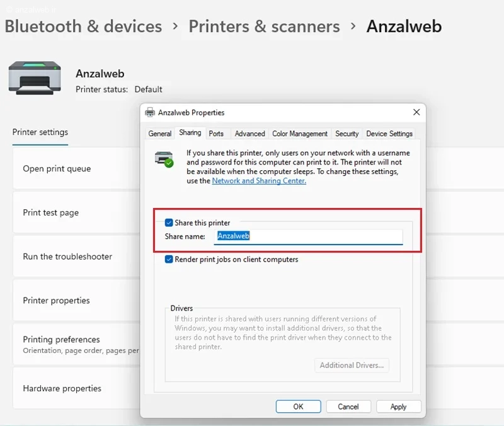Viewport: 504px width, 426px height.
Task: Toggle Render print jobs on client computers
Action: 169,259
